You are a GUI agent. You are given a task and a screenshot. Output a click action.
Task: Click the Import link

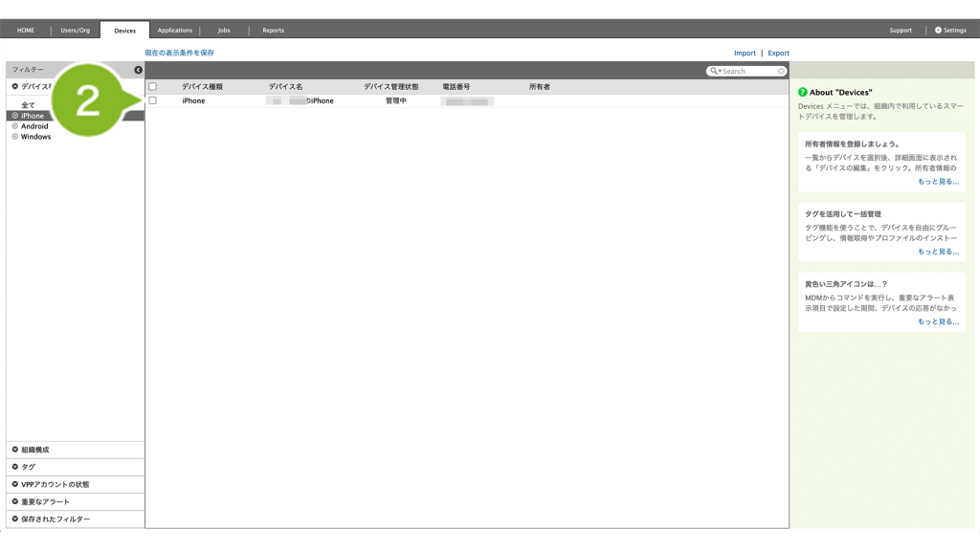[x=745, y=54]
